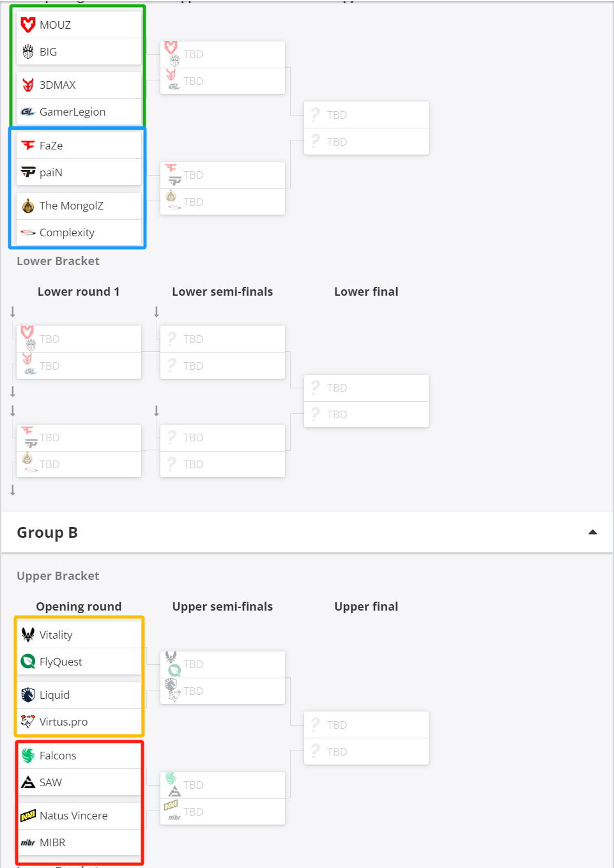Click the Group B header title
Screen dimensions: 614x868
[x=47, y=533]
